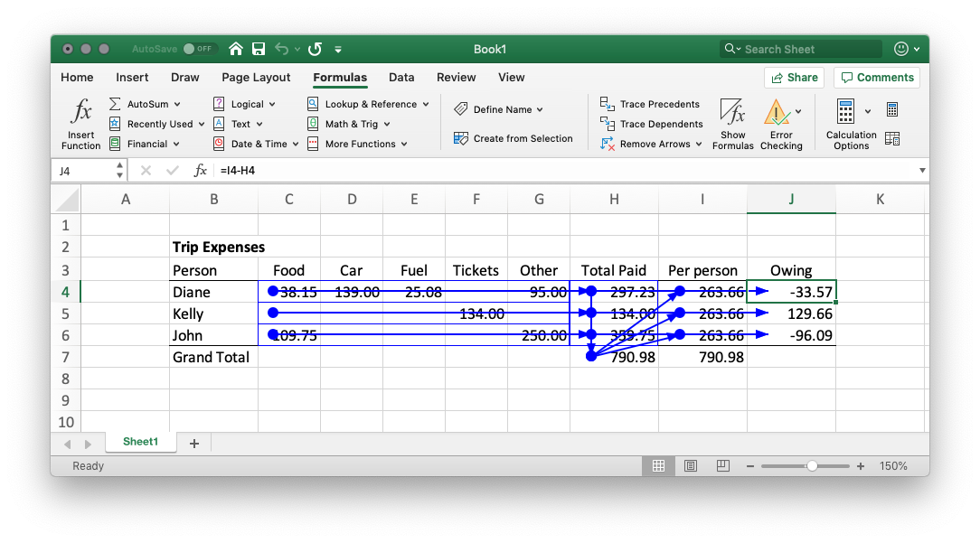Click the Share button

pos(795,78)
